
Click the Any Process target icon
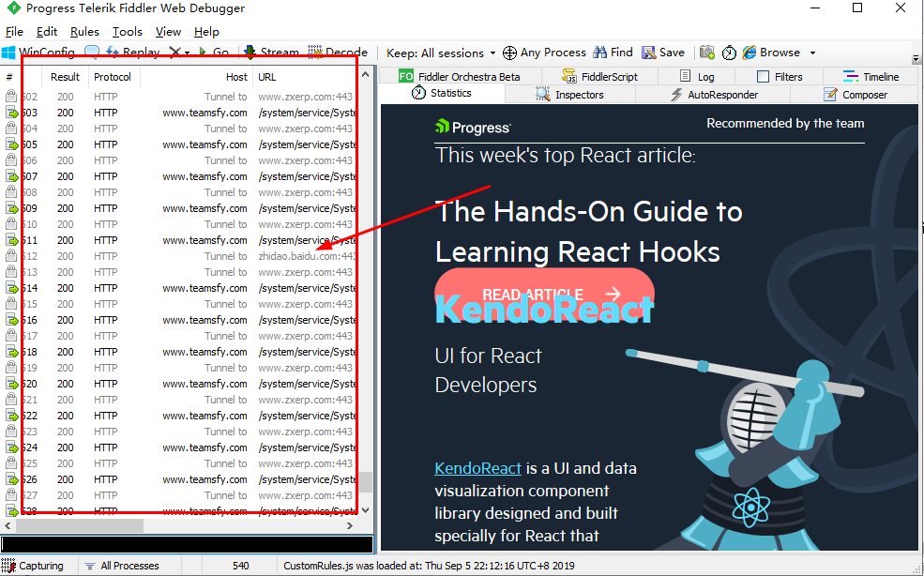click(509, 53)
